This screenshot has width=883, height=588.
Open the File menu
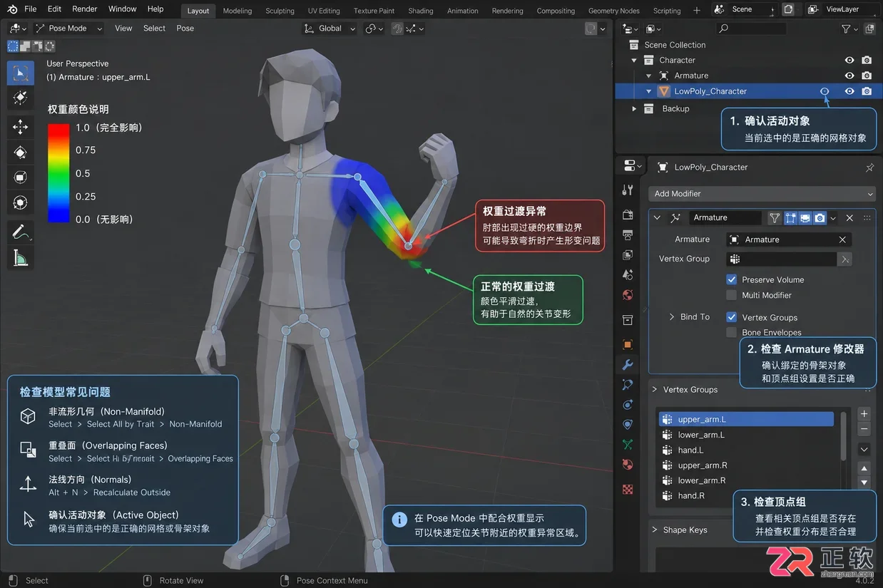31,9
